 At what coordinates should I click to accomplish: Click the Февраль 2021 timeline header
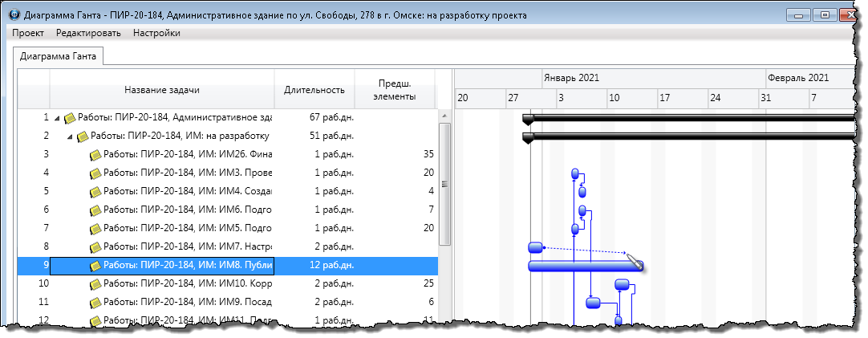tap(797, 78)
